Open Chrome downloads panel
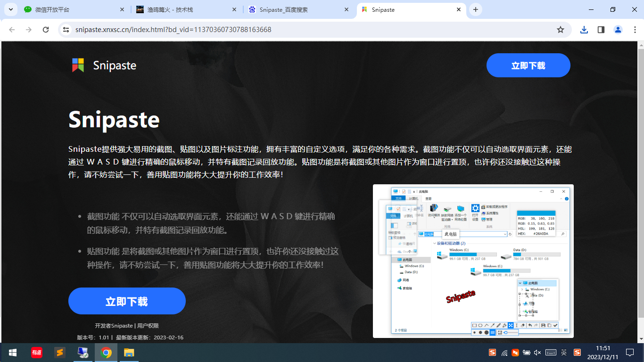Screen dimensions: 644x362 click(584, 30)
